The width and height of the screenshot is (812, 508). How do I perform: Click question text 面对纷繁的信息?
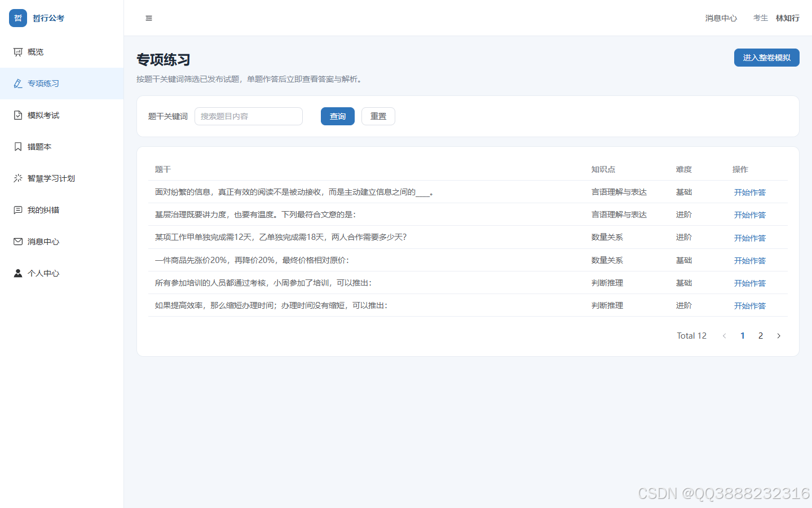point(294,192)
